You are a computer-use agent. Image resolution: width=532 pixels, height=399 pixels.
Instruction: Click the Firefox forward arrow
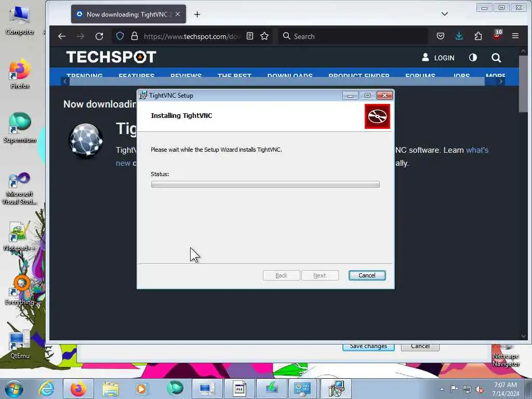(81, 36)
